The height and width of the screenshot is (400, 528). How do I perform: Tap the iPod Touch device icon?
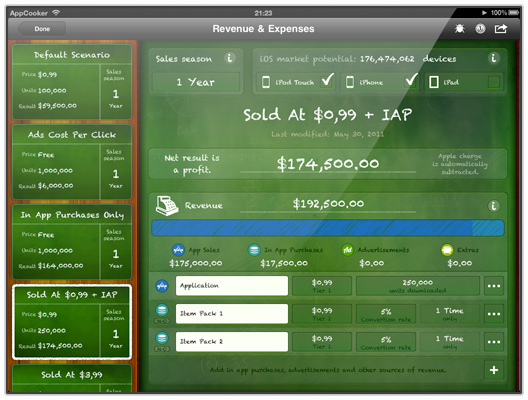266,82
